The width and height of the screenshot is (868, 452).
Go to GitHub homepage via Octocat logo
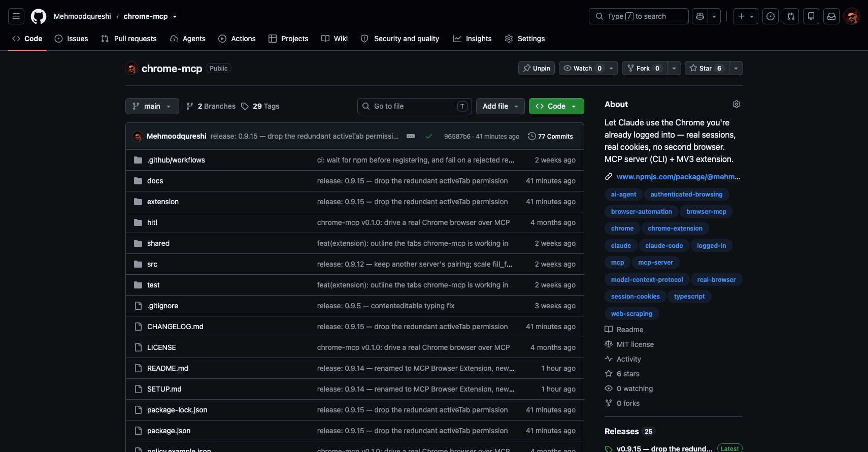click(x=39, y=16)
